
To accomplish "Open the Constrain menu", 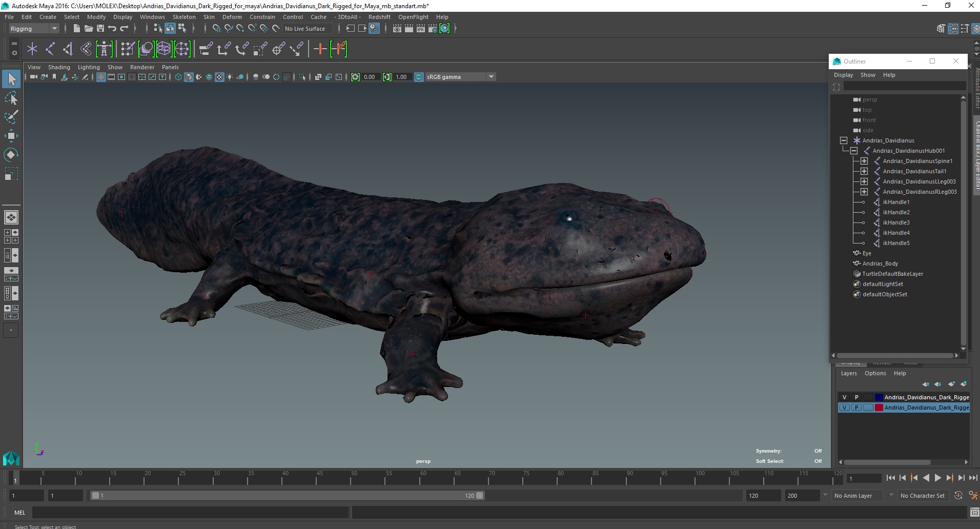I will coord(262,17).
